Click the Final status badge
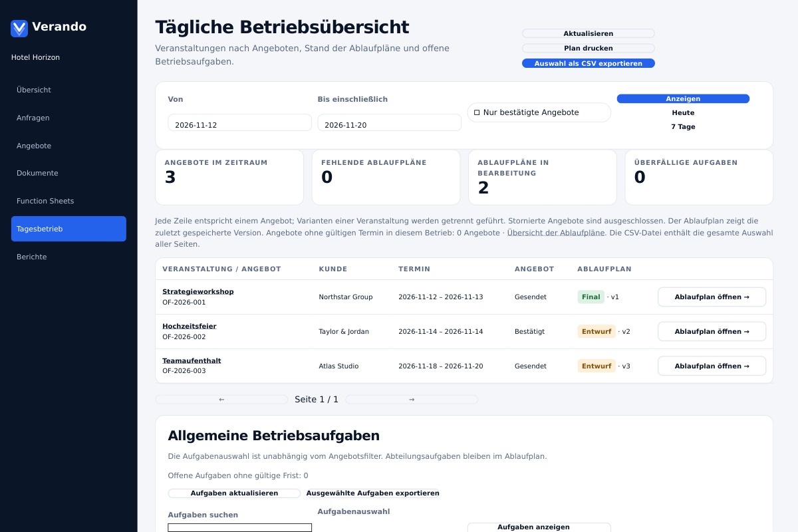The width and height of the screenshot is (798, 532). [591, 297]
